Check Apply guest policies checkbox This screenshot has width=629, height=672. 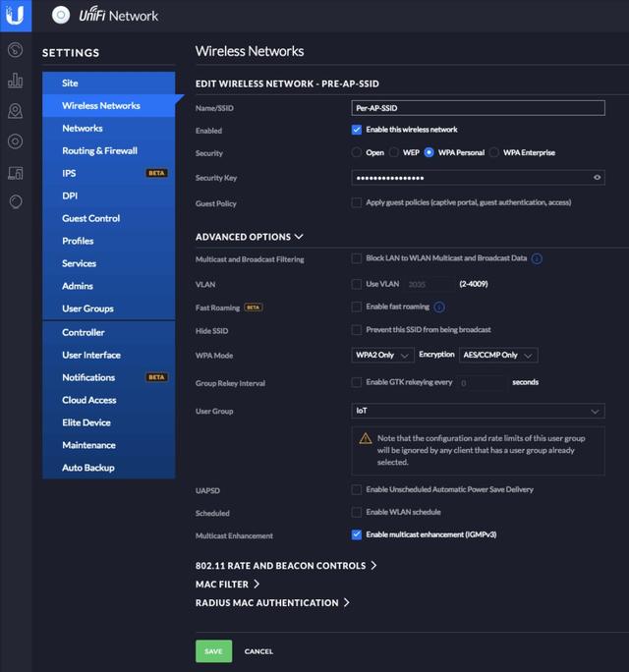pyautogui.click(x=357, y=202)
